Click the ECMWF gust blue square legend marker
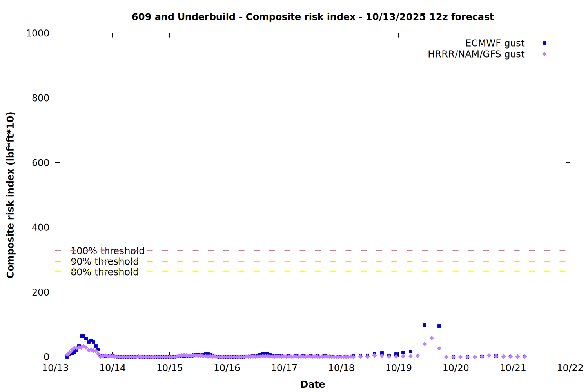The height and width of the screenshot is (392, 588). pyautogui.click(x=544, y=43)
